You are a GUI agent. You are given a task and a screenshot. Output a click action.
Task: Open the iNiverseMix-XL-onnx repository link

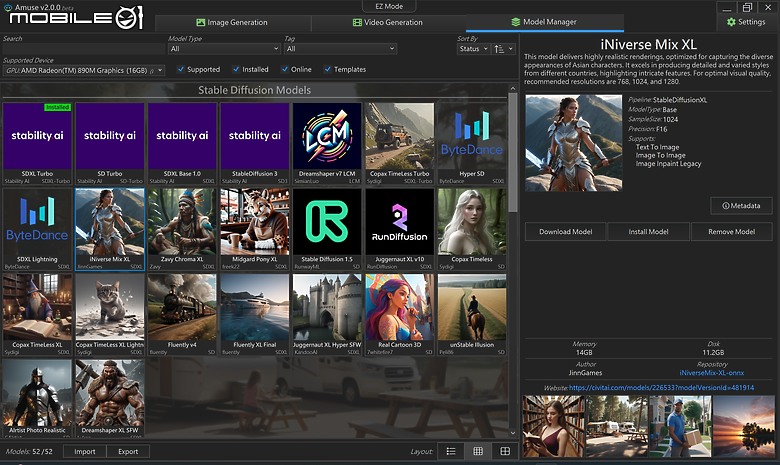(712, 373)
